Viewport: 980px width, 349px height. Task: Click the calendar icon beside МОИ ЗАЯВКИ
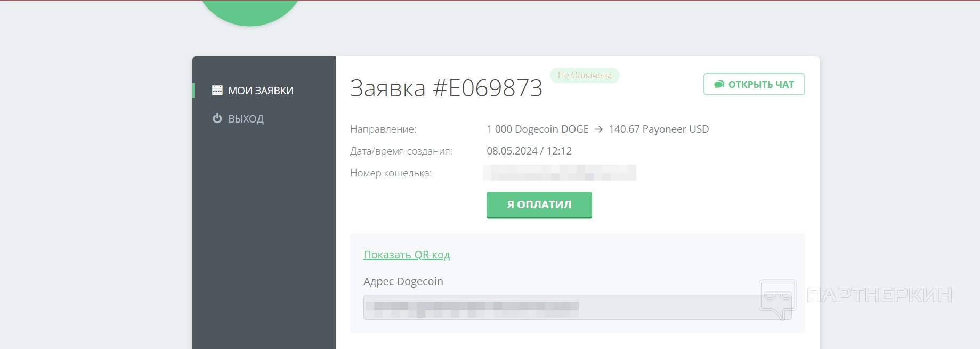click(x=217, y=90)
